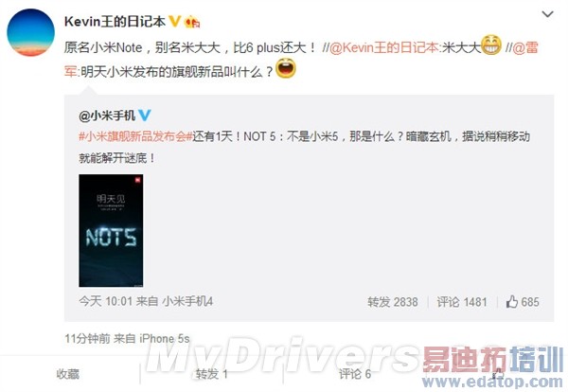
Task: Open 评论 1481 on quoted post
Action: (462, 302)
